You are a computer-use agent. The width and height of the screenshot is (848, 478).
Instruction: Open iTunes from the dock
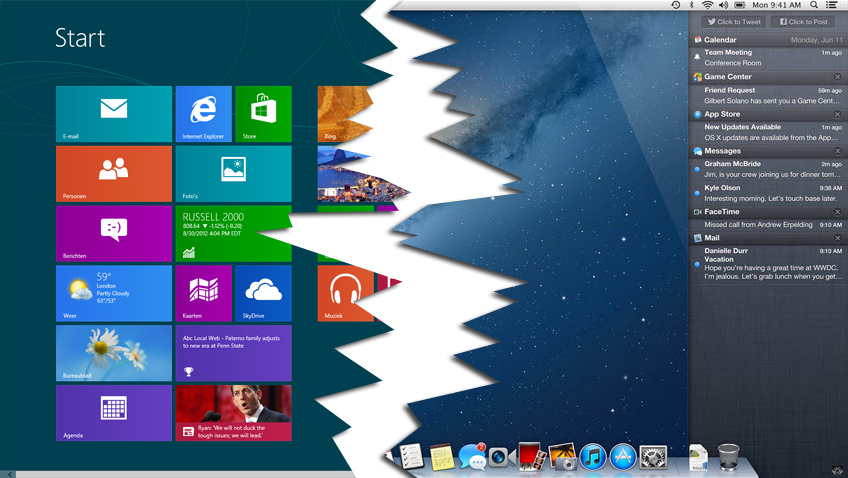coord(592,458)
